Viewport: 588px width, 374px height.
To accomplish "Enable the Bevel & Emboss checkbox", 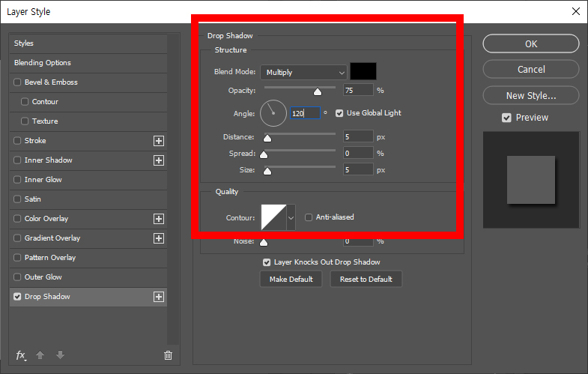I will click(x=17, y=82).
